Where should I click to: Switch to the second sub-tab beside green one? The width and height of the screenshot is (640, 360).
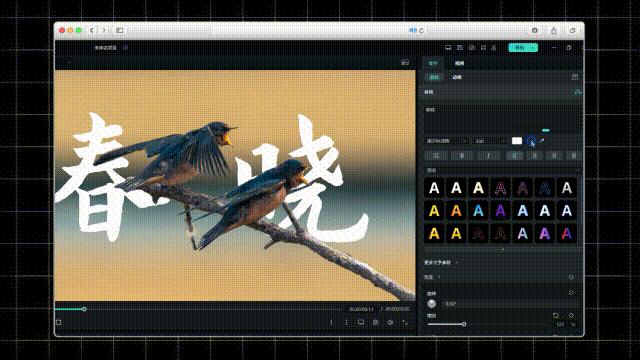click(x=457, y=77)
